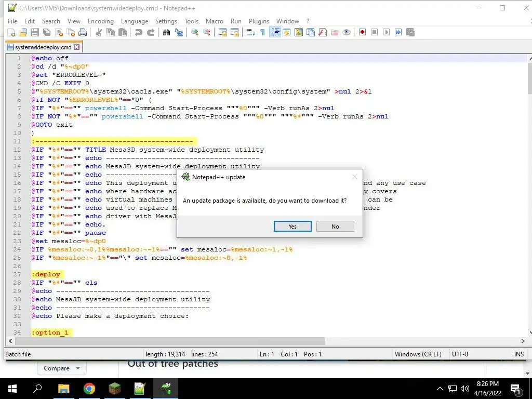Toggle word wrap toolbar icon
The height and width of the screenshot is (399, 532).
tap(251, 32)
